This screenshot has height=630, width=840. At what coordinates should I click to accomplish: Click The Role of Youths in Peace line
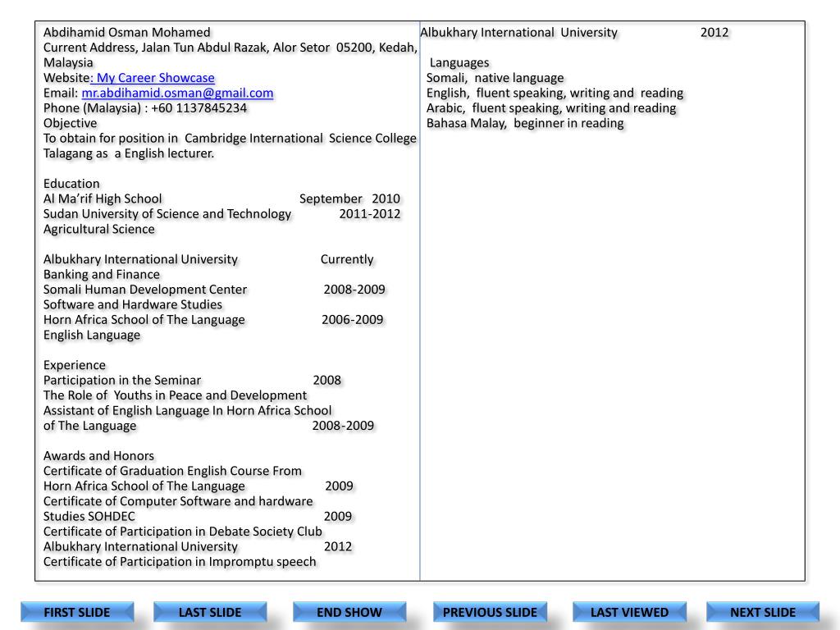coord(176,395)
